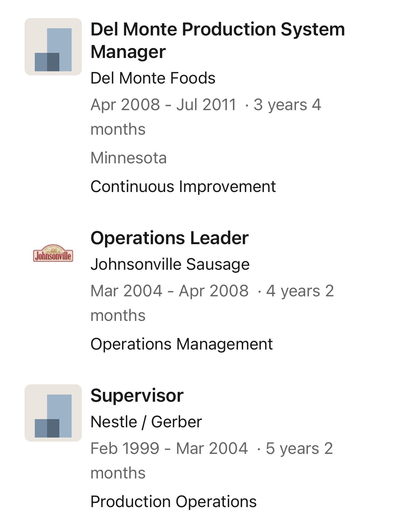Image resolution: width=399 pixels, height=532 pixels.
Task: Select the Operations Management description text
Action: pos(181,344)
